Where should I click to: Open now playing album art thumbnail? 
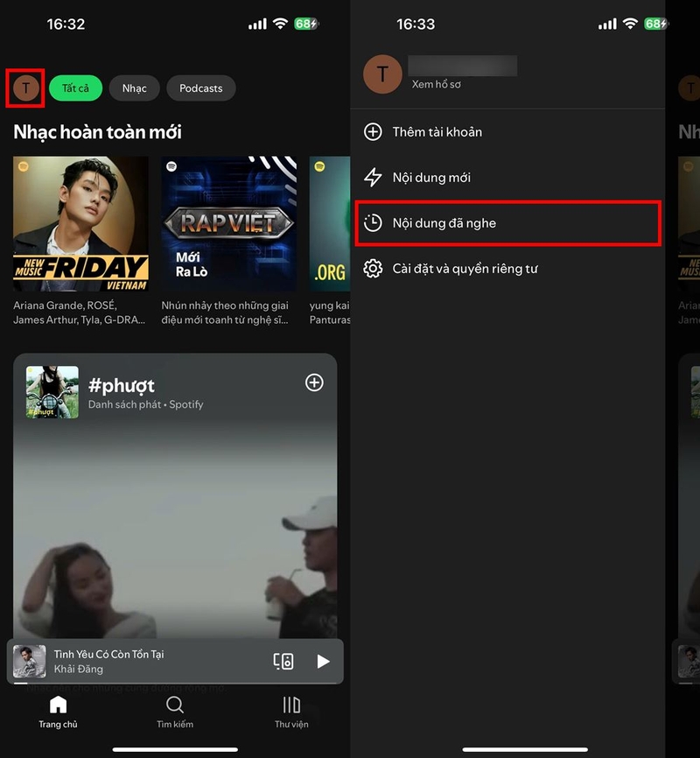[30, 661]
